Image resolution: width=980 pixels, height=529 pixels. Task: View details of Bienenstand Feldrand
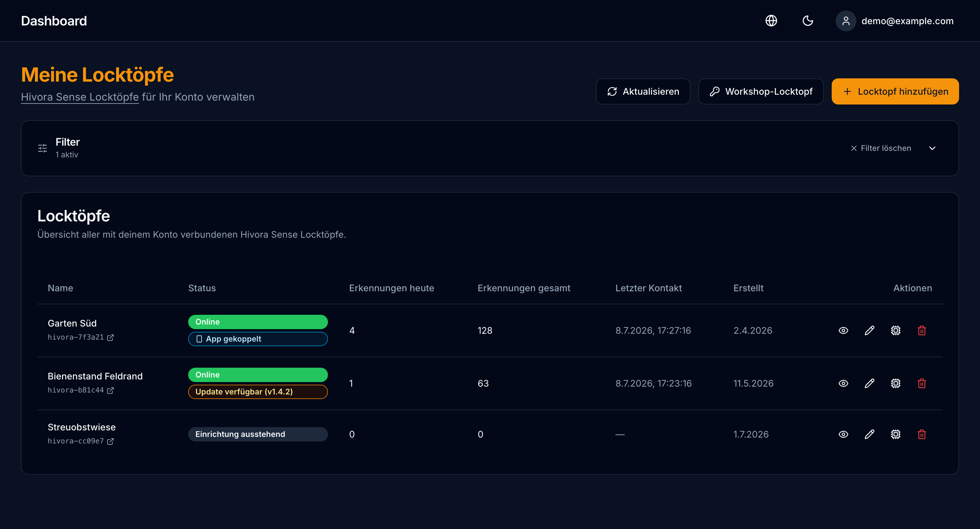coord(843,383)
